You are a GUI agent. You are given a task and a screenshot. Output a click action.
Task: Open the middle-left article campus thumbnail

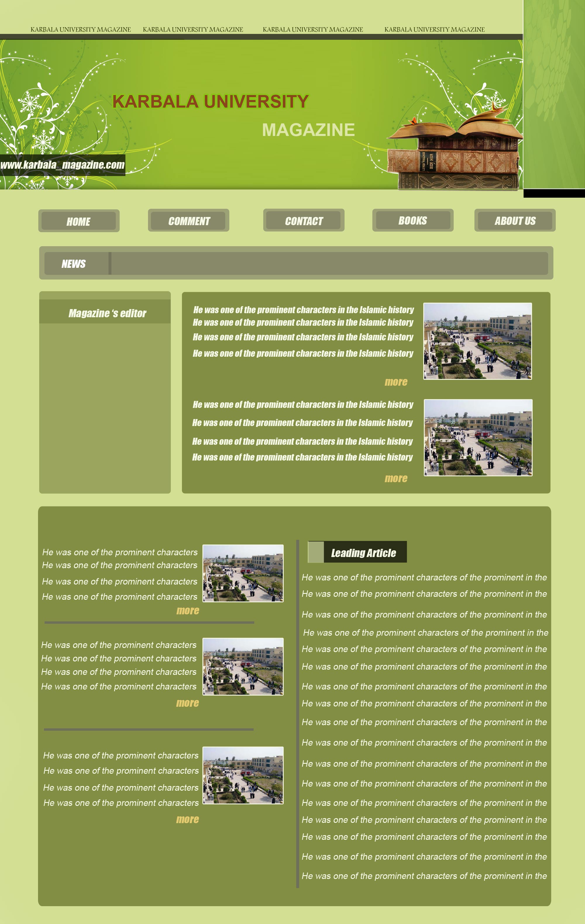tap(243, 666)
